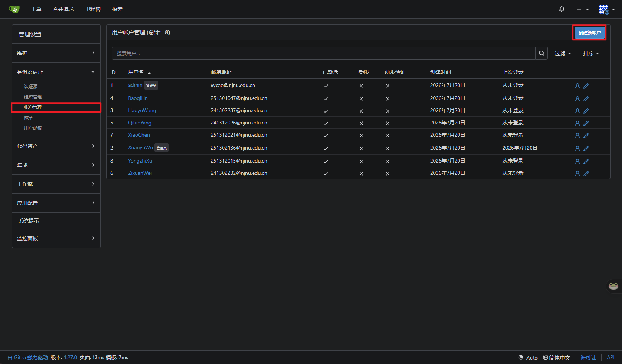Open the 过滤 filter dropdown
Screen dimensions: 622x364
562,53
